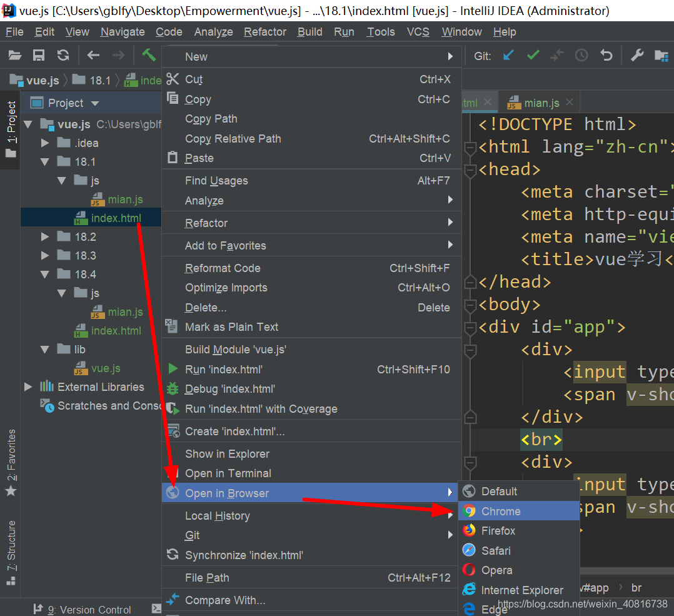Choose Opera from the browser submenu
674x616 pixels.
519,570
